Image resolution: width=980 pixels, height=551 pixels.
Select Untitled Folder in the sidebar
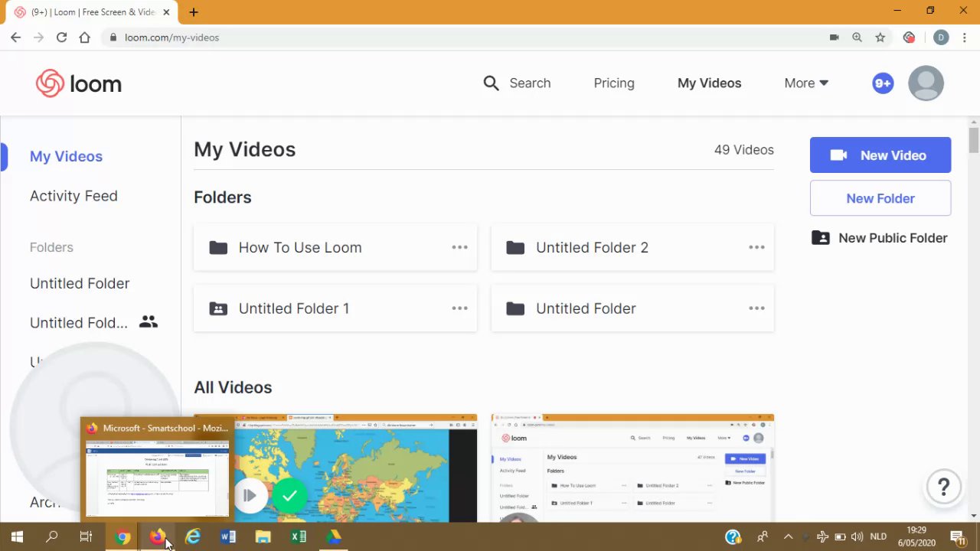point(80,283)
